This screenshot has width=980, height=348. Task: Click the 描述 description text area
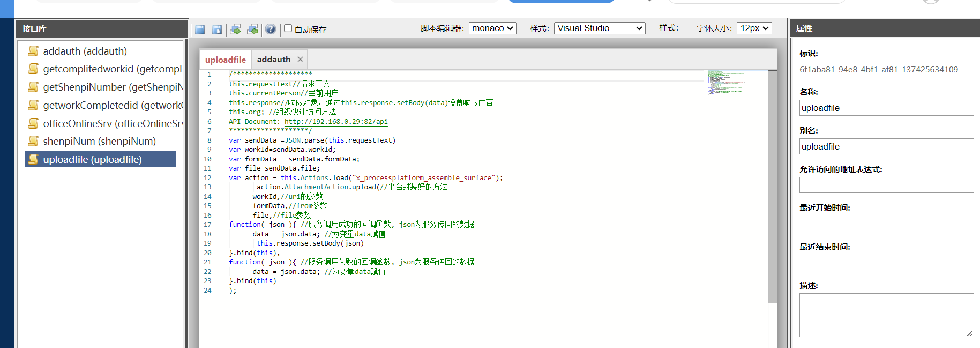tap(886, 315)
